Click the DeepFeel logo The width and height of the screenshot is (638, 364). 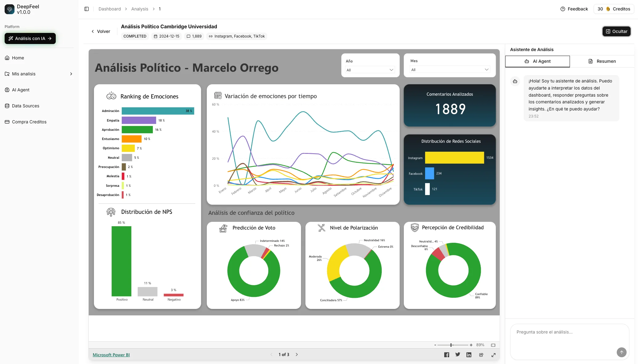point(10,9)
